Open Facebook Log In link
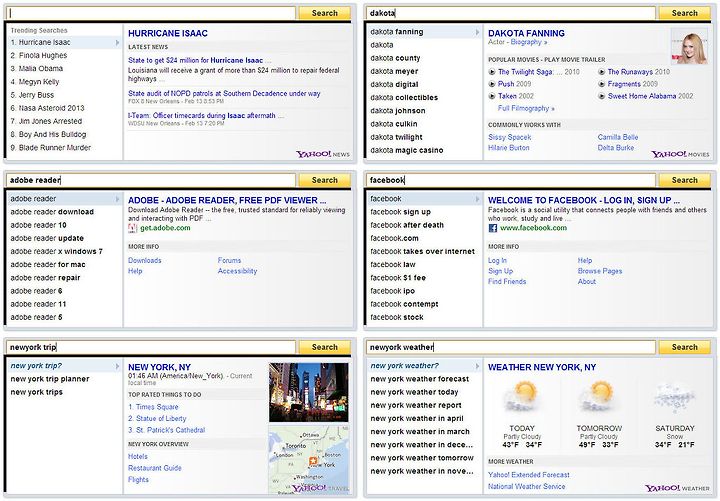The height and width of the screenshot is (501, 720). pyautogui.click(x=497, y=260)
